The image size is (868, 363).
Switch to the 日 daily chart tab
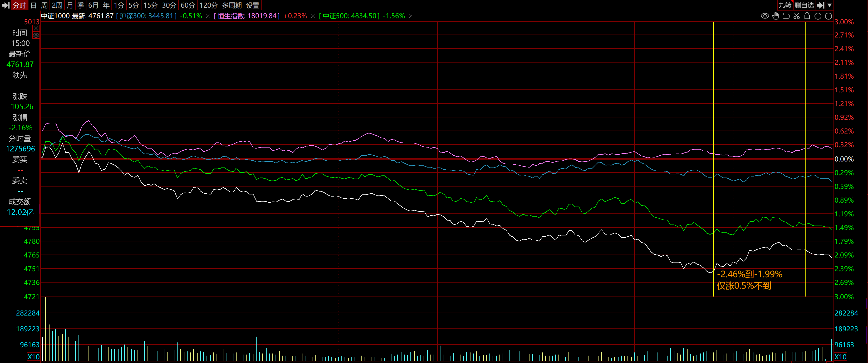point(33,5)
